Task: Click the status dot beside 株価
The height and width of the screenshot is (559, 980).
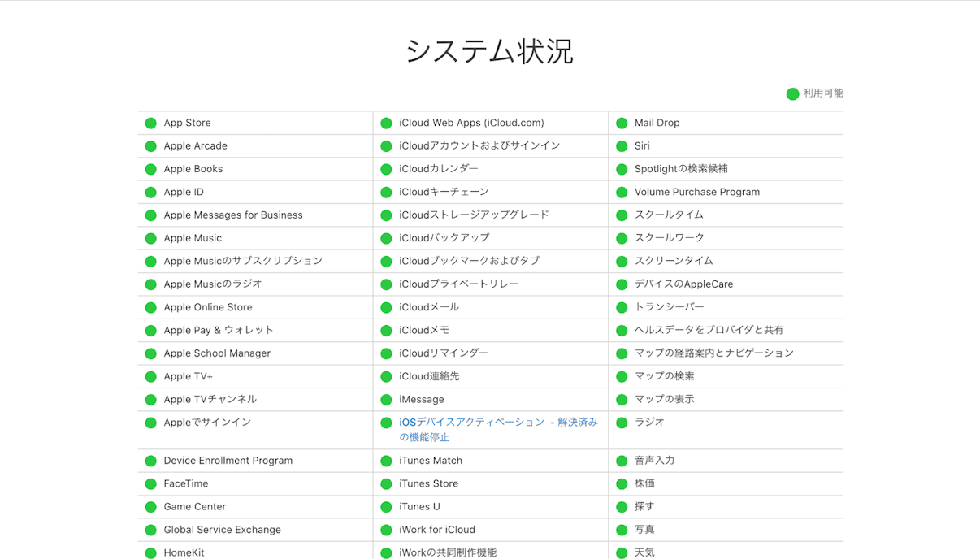Action: 622,483
